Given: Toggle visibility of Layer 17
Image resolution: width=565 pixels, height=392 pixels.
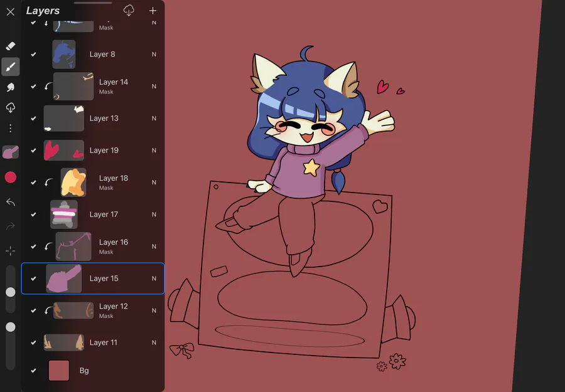Looking at the screenshot, I should click(33, 215).
